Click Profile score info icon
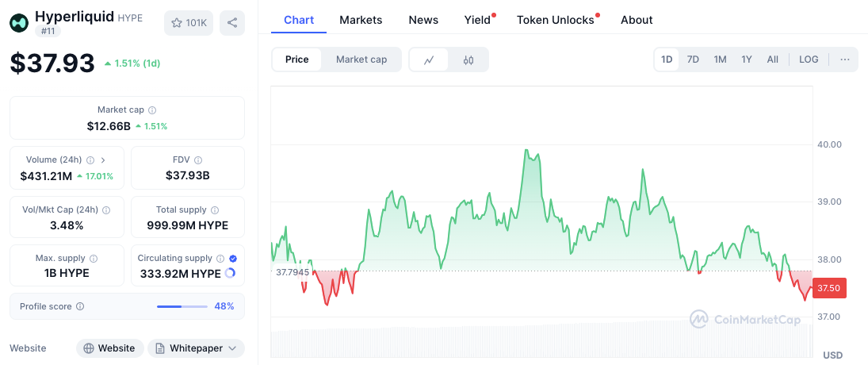The image size is (868, 365). pyautogui.click(x=80, y=306)
